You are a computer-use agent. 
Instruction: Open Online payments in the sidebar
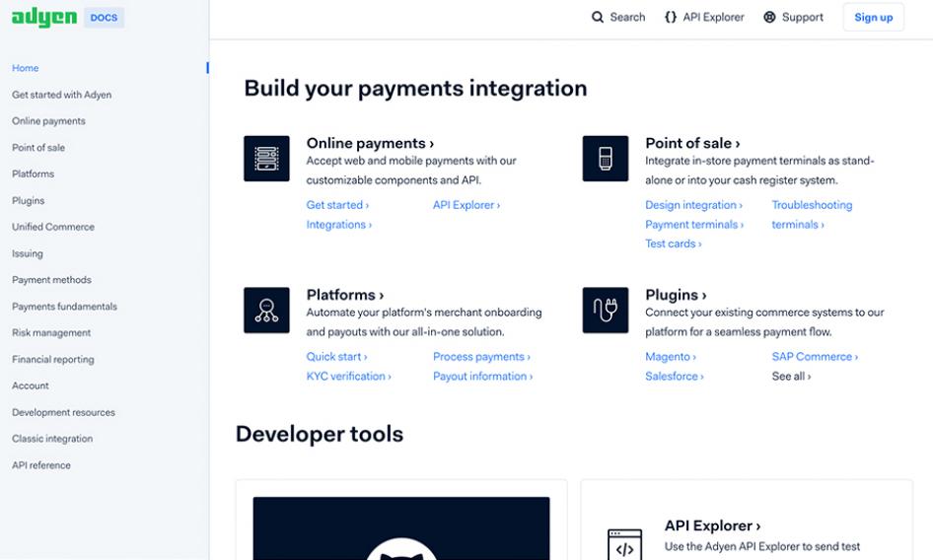48,121
